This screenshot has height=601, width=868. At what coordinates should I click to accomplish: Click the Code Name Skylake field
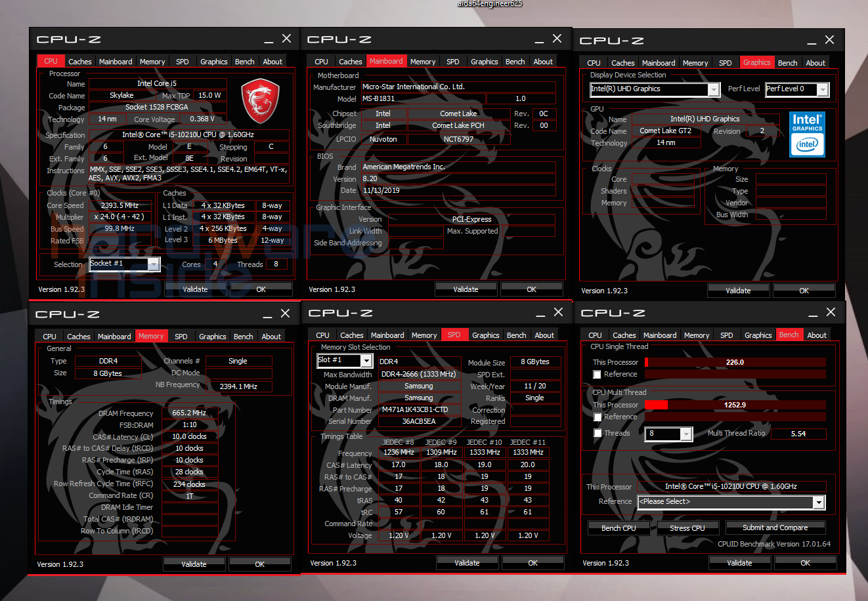(121, 95)
